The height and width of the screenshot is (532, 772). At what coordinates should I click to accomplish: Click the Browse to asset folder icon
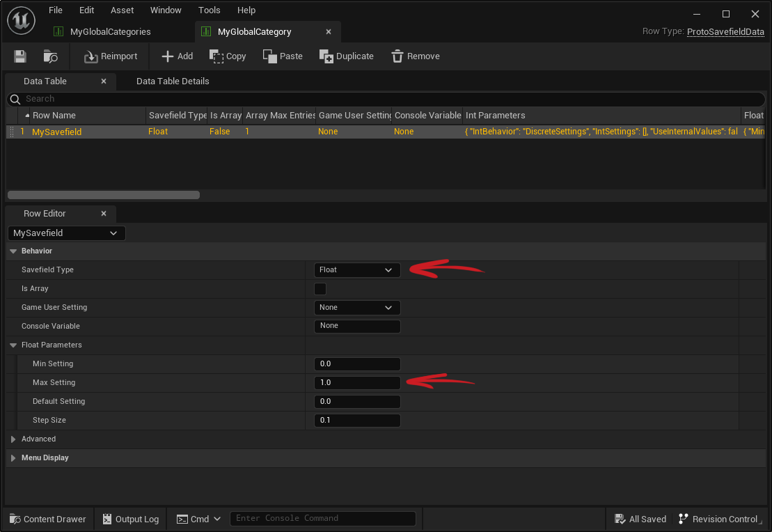[x=50, y=56]
